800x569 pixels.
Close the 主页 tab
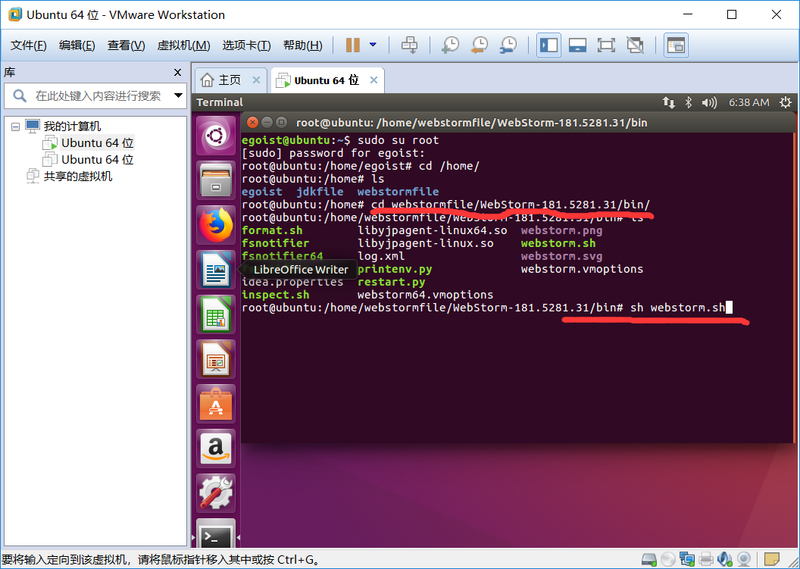coord(256,80)
